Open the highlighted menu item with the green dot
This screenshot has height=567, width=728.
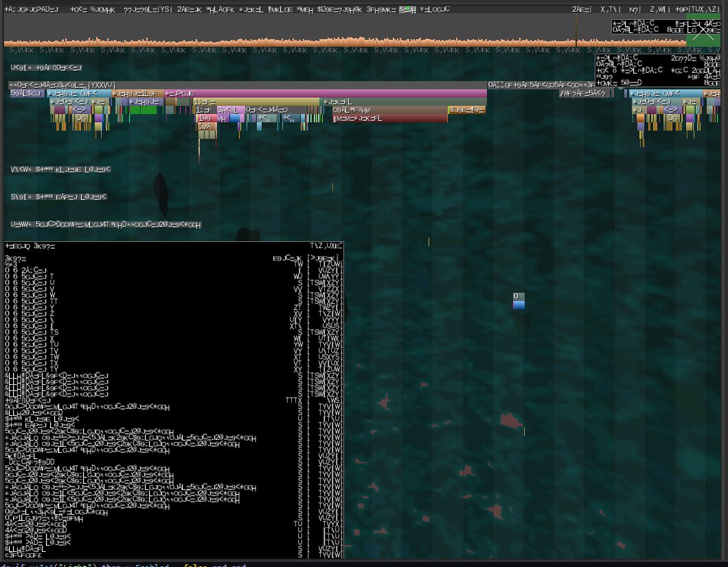(x=408, y=10)
